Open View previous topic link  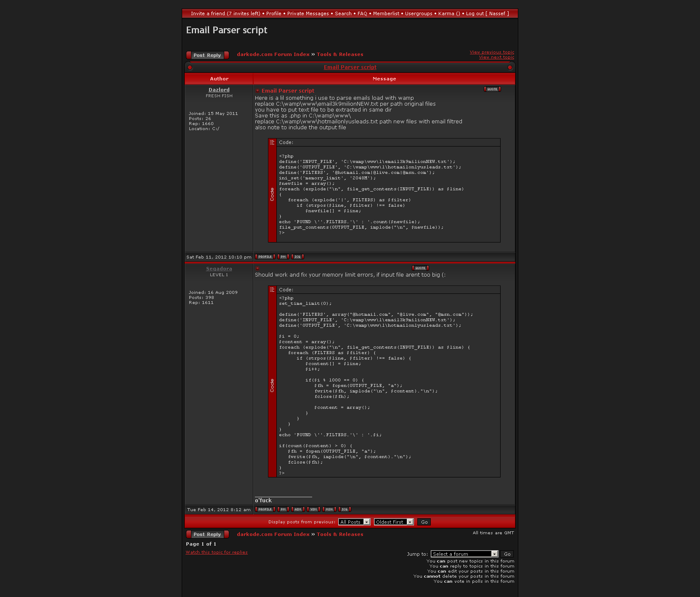pos(492,52)
